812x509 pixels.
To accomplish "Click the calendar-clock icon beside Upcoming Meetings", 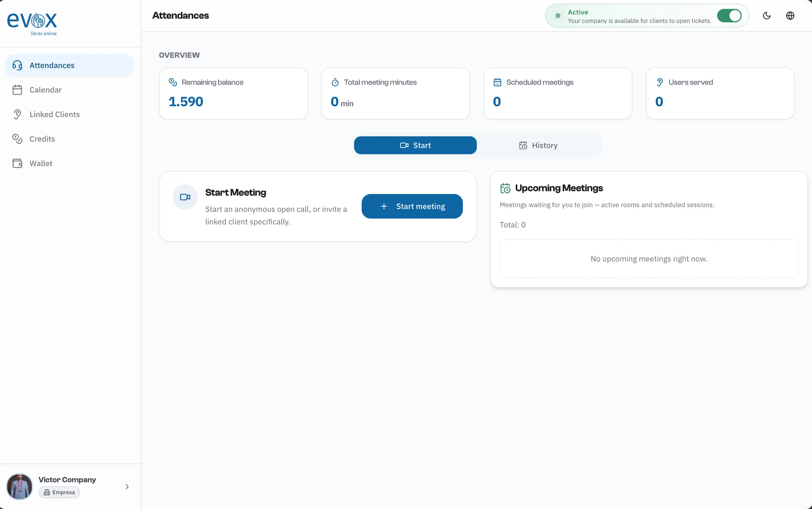I will pyautogui.click(x=505, y=188).
